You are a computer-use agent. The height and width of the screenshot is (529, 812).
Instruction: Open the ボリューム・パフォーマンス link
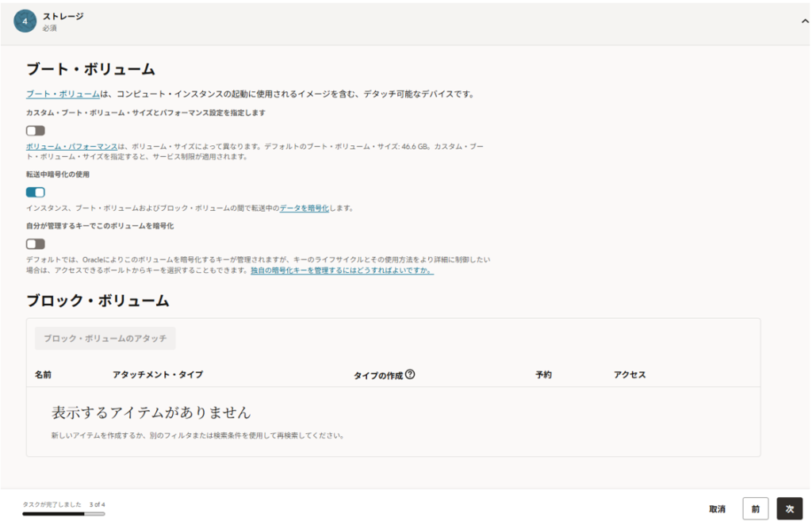(x=71, y=147)
